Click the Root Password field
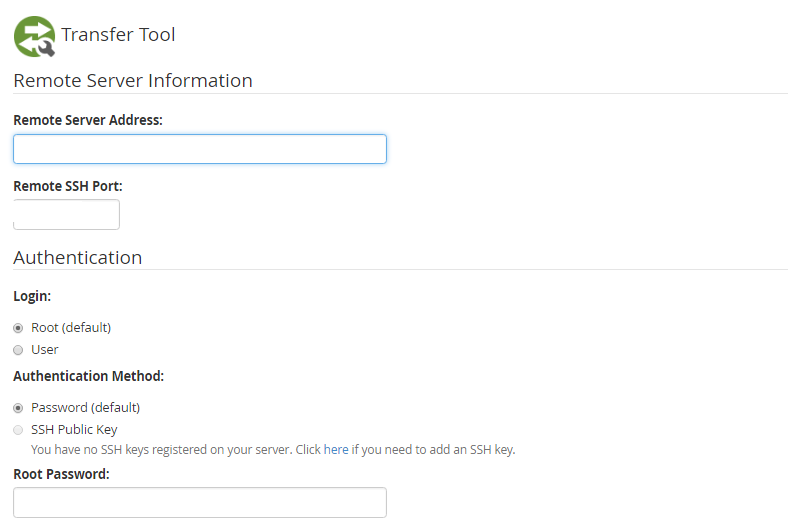The width and height of the screenshot is (805, 529). [x=200, y=502]
